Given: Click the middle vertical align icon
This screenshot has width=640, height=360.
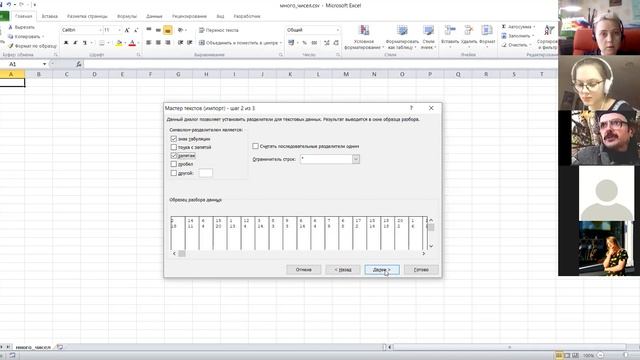Looking at the screenshot, I should coord(158,30).
